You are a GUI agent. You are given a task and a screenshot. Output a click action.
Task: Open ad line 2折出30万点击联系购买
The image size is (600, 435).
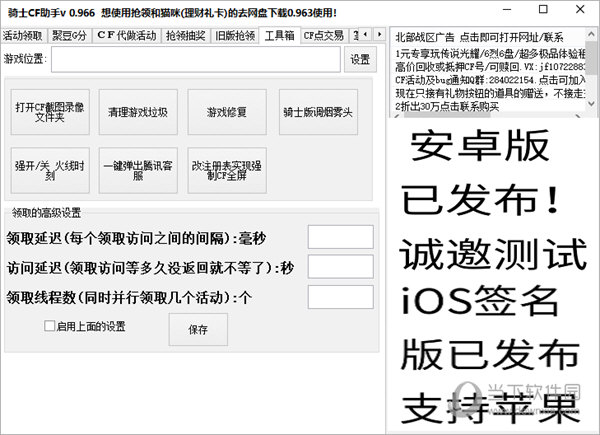447,106
